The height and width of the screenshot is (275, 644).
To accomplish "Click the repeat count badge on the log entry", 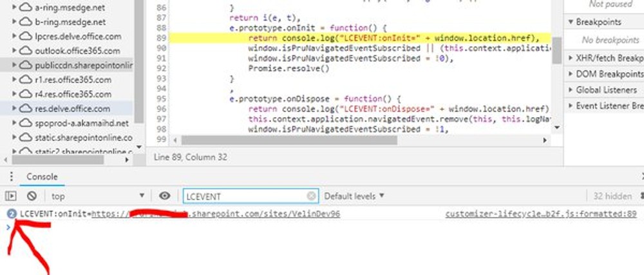I will coord(12,213).
